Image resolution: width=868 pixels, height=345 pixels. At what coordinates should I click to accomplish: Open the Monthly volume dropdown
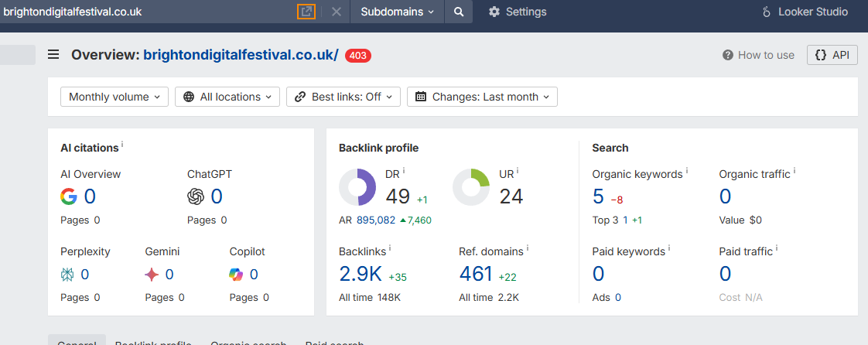coord(114,97)
